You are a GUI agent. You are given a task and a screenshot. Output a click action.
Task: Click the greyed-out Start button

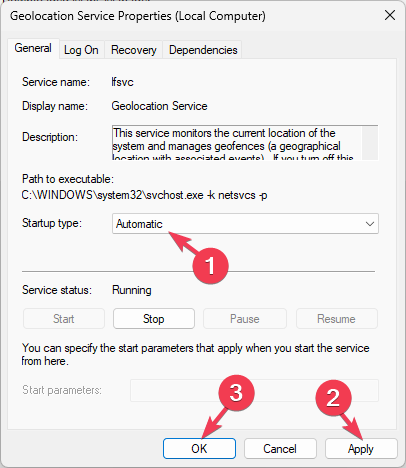click(x=64, y=319)
